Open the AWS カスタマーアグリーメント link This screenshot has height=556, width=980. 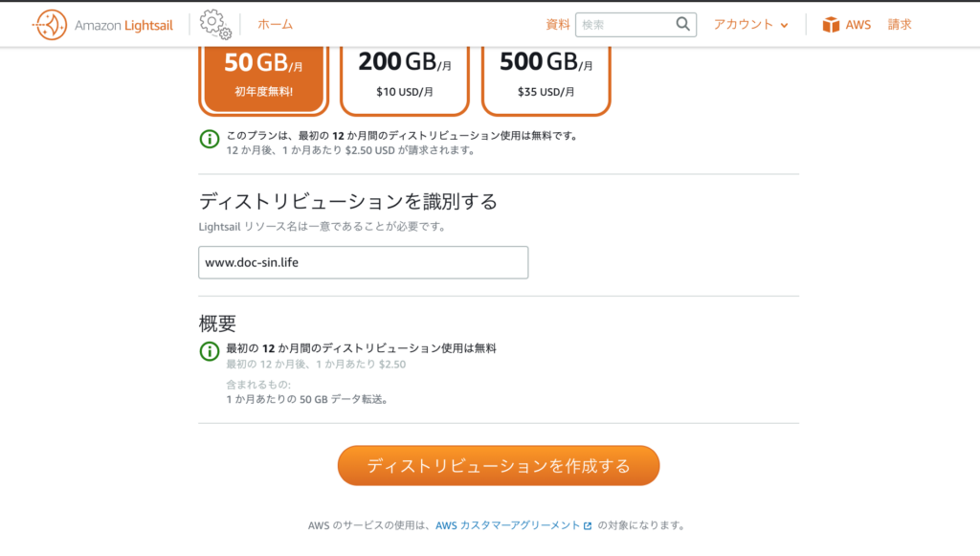[x=508, y=525]
